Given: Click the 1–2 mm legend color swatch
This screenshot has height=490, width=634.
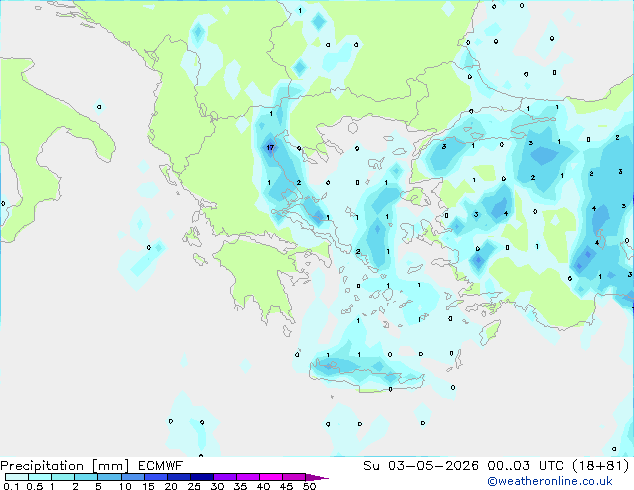Looking at the screenshot, I should (x=63, y=477).
